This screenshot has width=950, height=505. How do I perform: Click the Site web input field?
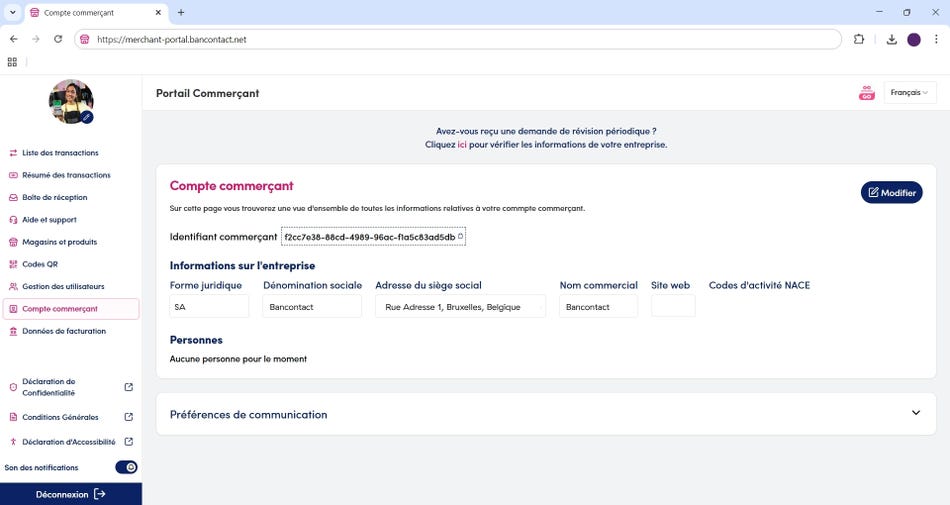point(673,307)
